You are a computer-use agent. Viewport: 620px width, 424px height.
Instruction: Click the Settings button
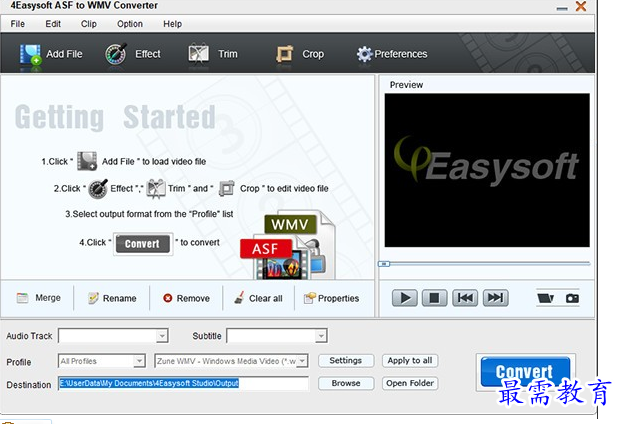(346, 361)
